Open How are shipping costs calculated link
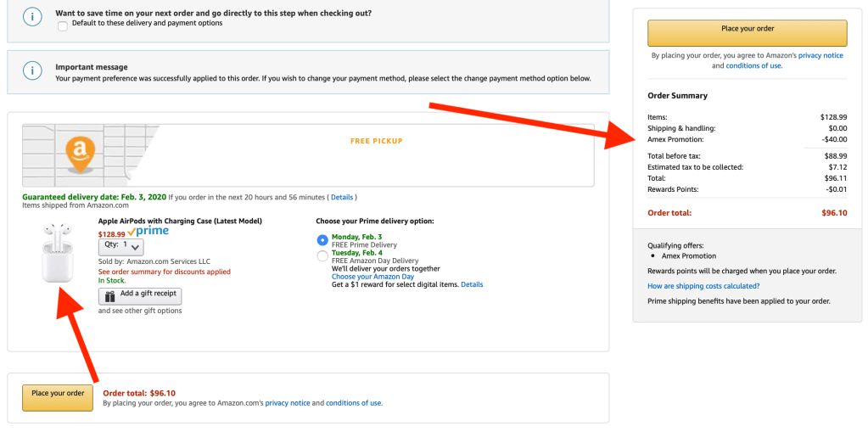The image size is (868, 432). tap(703, 286)
